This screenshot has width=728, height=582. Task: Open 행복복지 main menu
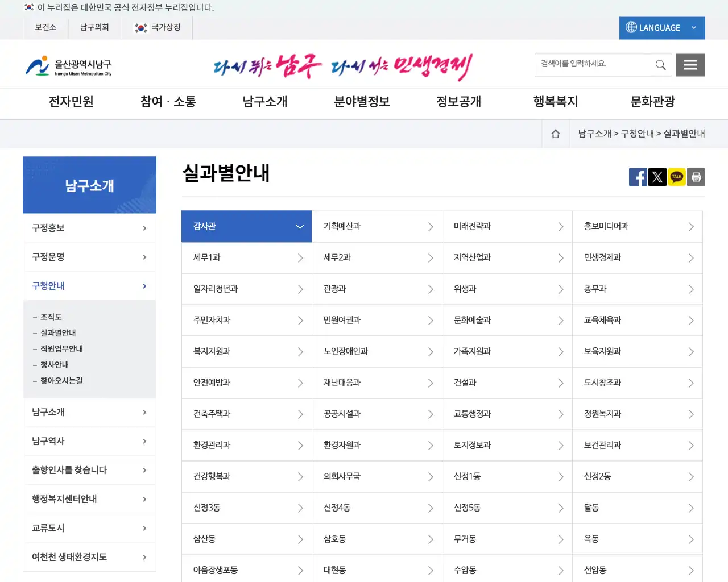(x=556, y=102)
